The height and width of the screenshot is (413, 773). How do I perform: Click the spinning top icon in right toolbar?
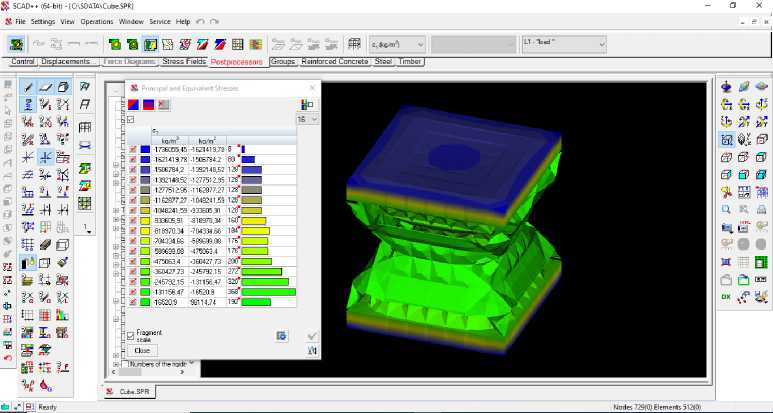pos(726,87)
